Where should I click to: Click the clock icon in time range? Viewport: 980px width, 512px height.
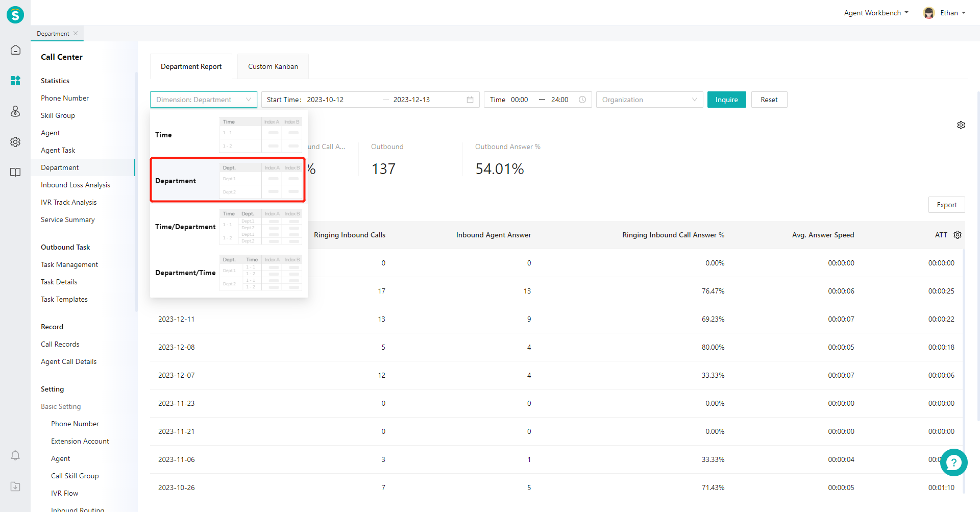(x=582, y=100)
